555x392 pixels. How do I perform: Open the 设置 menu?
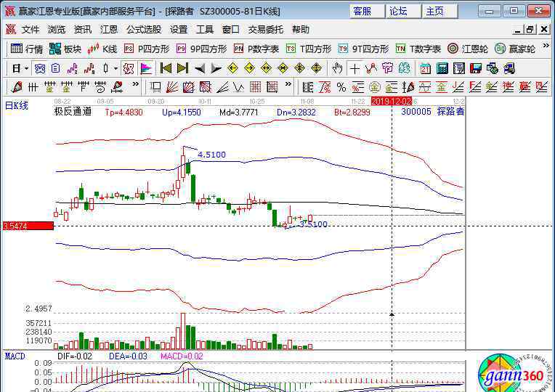point(179,30)
